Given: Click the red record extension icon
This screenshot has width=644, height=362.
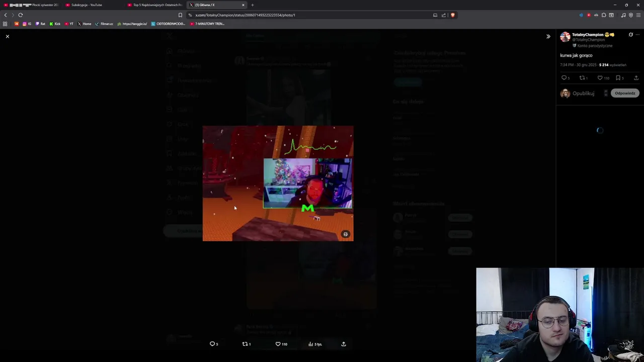Looking at the screenshot, I should point(589,15).
